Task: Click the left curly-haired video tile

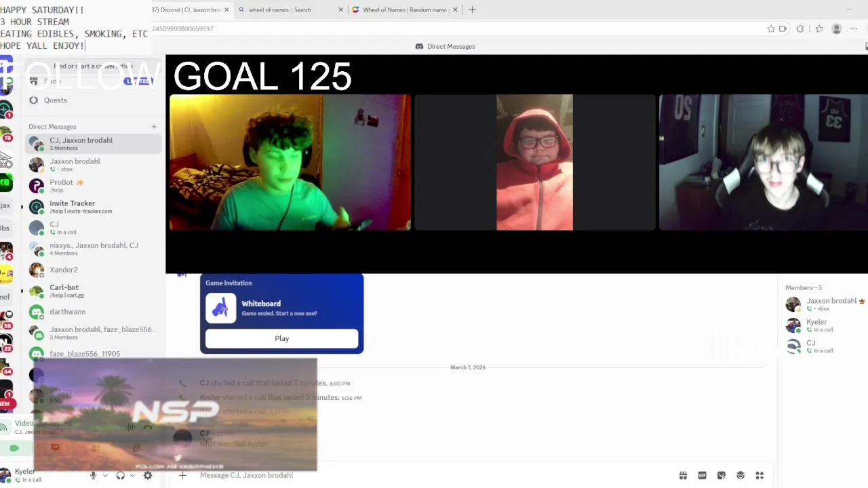Action: pyautogui.click(x=290, y=163)
